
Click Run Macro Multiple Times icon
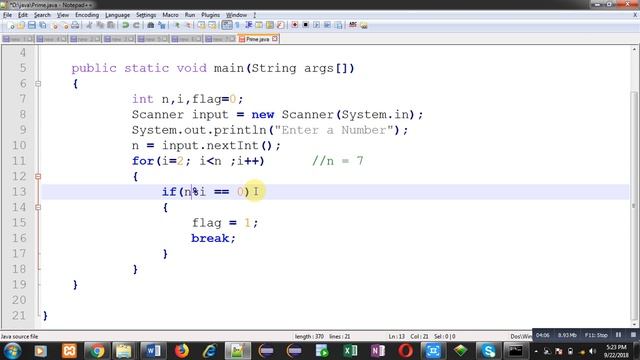pos(327,25)
